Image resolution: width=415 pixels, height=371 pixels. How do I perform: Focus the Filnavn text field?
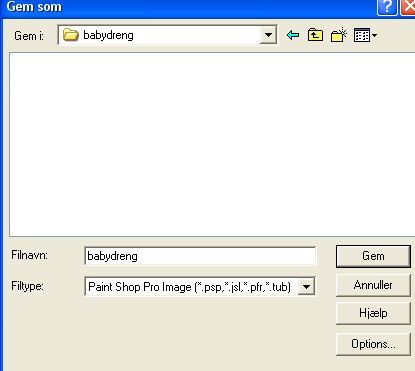pyautogui.click(x=200, y=256)
